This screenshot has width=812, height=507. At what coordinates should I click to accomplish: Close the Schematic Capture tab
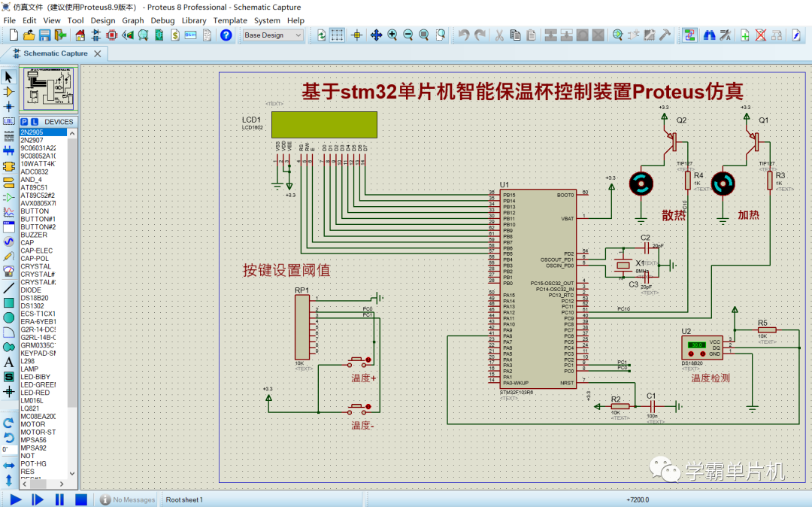point(97,53)
